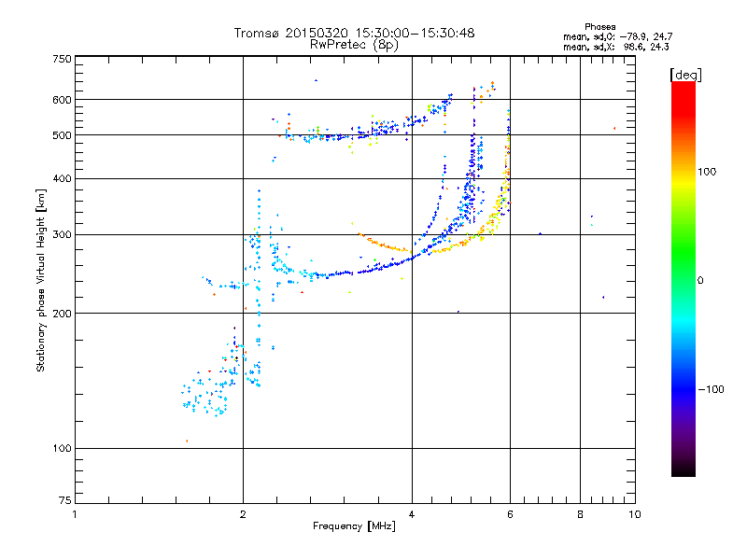Click the x-axis tick label '2'
This screenshot has height=560, width=747.
pyautogui.click(x=243, y=514)
